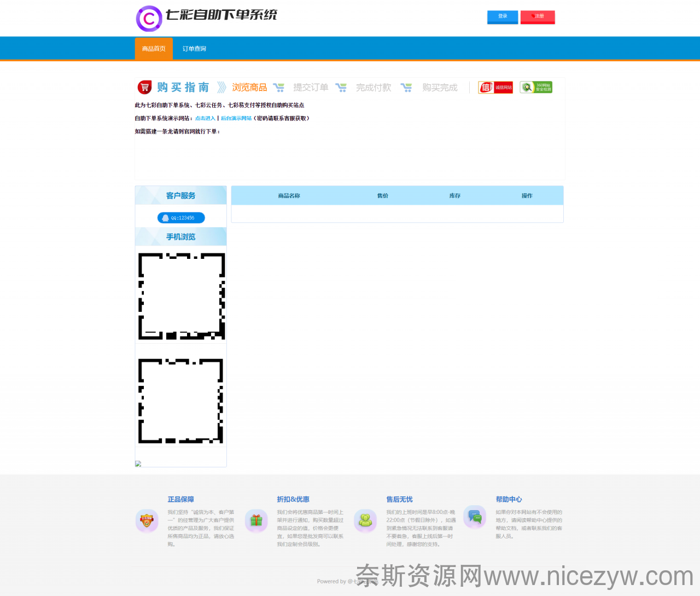The height and width of the screenshot is (596, 700).
Task: Click the 操作 column header
Action: (x=527, y=196)
